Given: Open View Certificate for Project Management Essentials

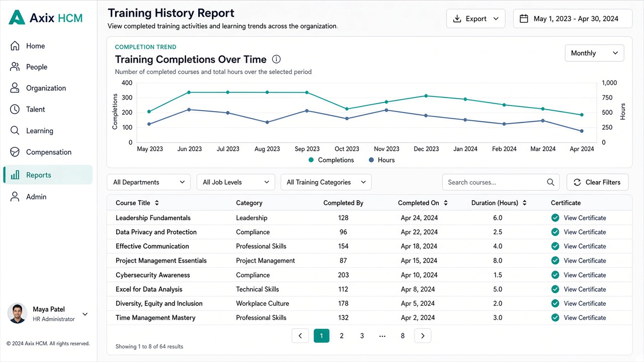Looking at the screenshot, I should [585, 260].
